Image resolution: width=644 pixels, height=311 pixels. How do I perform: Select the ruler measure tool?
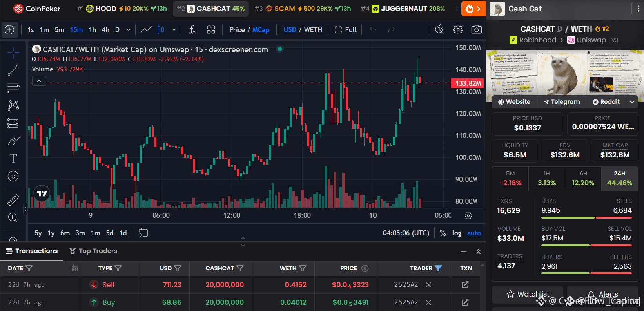(13, 200)
